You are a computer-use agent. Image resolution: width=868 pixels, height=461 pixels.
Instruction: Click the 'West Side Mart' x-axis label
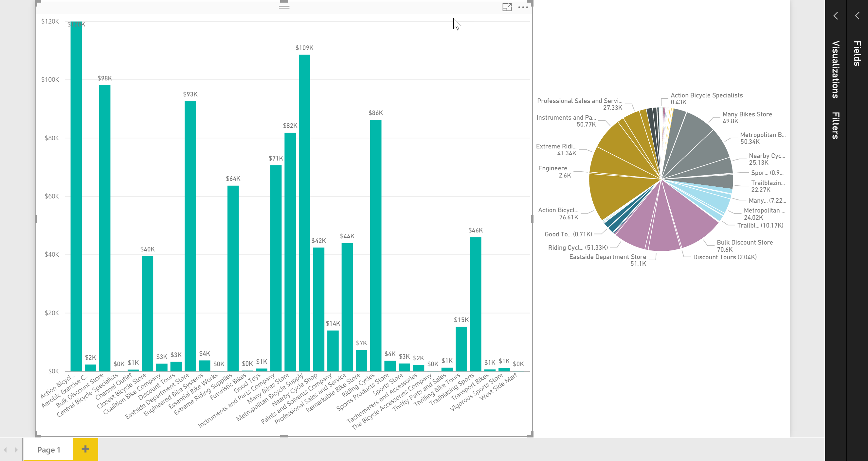(498, 387)
